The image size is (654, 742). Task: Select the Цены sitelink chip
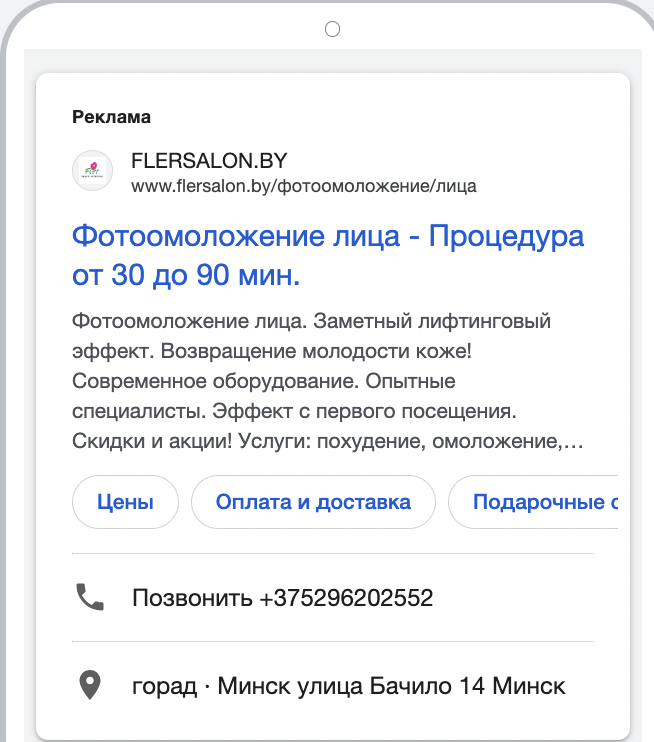[125, 502]
